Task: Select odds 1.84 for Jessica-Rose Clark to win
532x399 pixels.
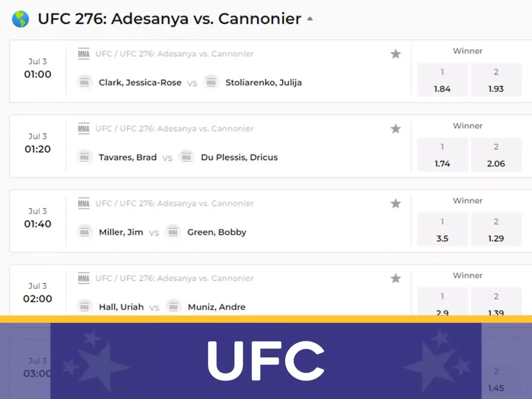Action: coord(442,80)
